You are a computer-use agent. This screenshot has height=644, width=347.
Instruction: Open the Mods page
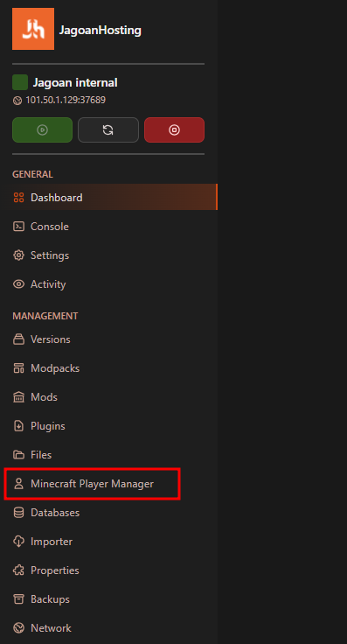[44, 397]
